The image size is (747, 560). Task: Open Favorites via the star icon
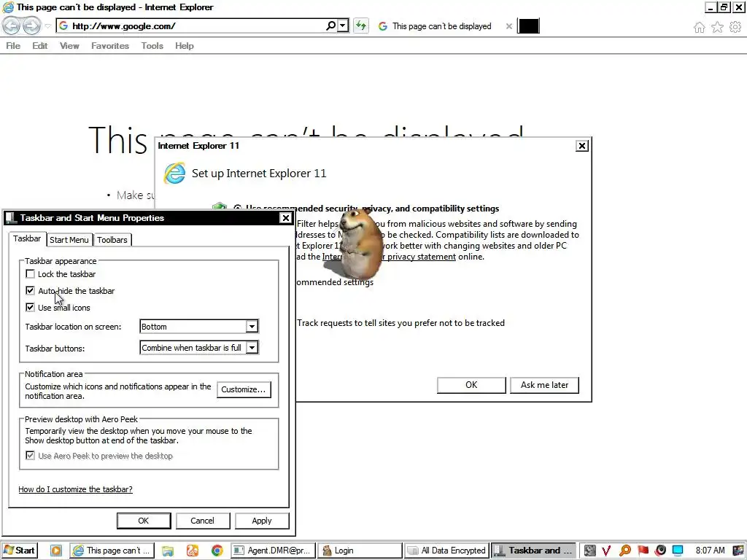click(x=717, y=27)
